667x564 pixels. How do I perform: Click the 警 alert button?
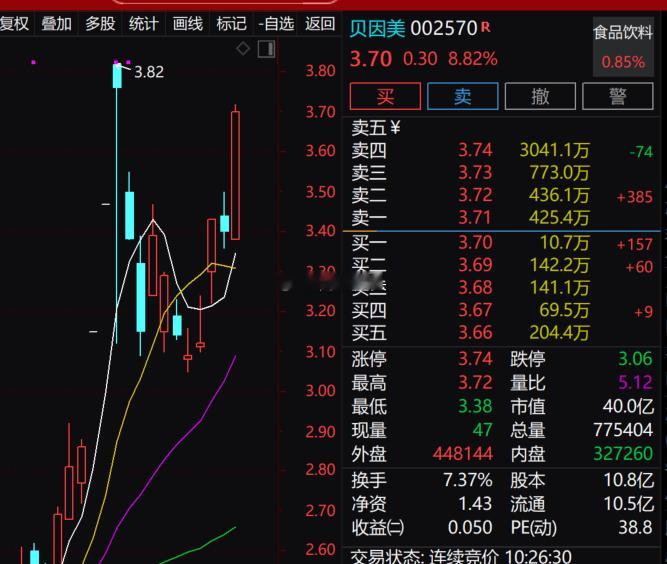click(618, 96)
